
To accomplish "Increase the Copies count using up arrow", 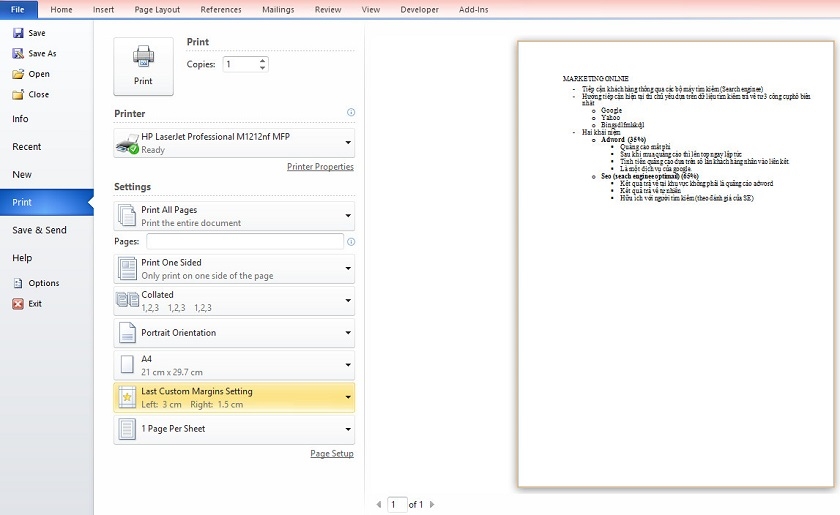I will (263, 60).
